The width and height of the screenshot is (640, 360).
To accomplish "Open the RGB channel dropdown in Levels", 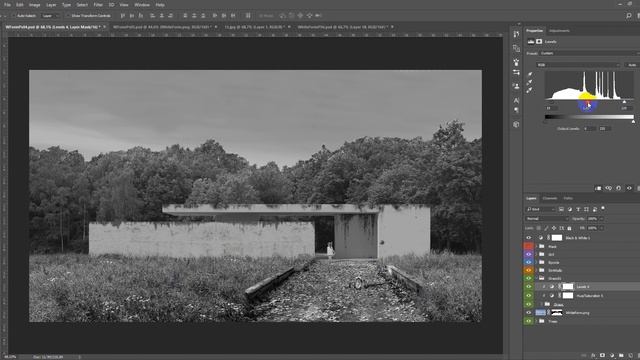I will click(578, 65).
